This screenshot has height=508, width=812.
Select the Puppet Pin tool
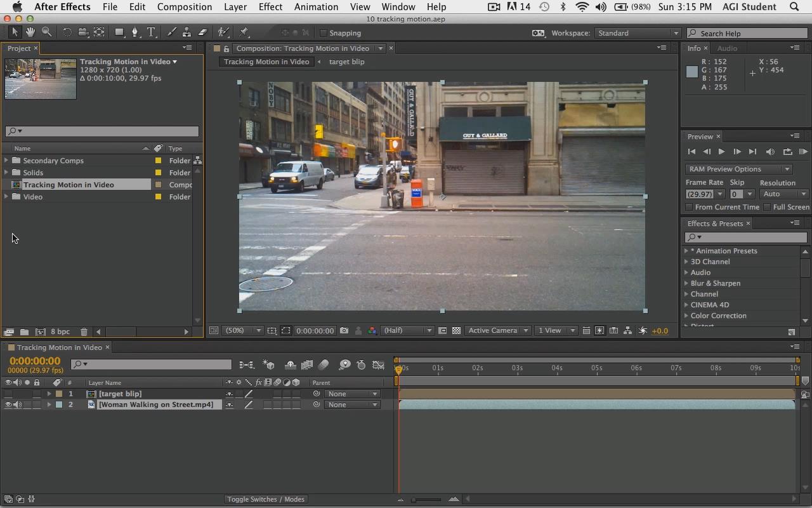tap(244, 32)
